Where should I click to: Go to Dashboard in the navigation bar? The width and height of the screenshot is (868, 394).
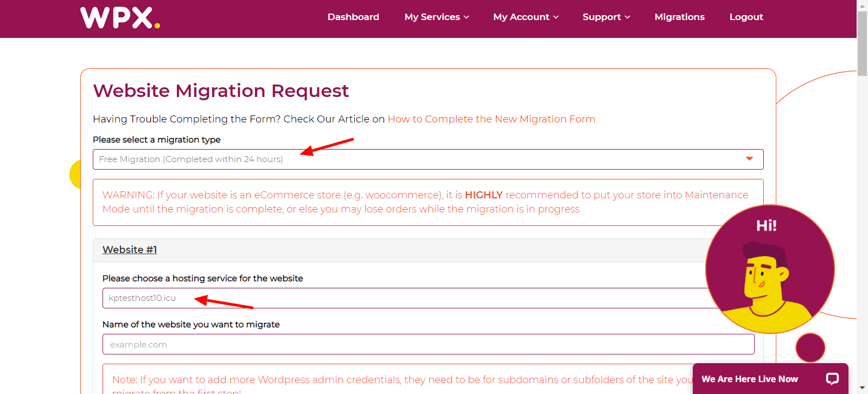point(353,17)
